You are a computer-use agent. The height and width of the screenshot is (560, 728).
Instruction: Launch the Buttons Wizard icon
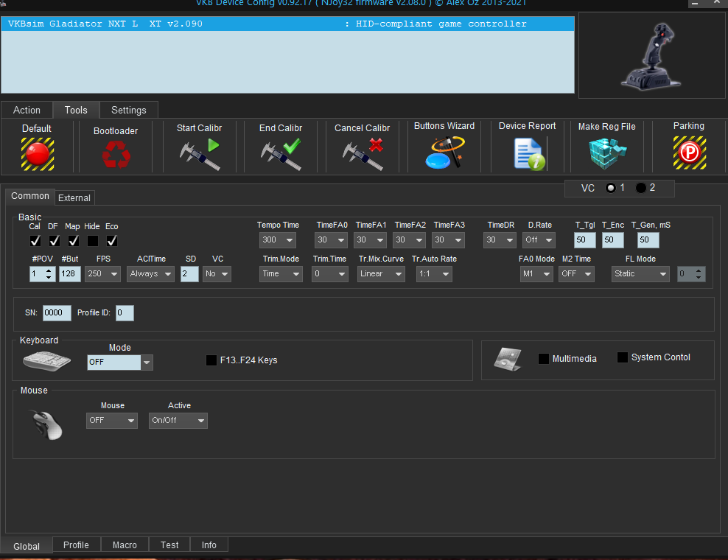pos(444,153)
